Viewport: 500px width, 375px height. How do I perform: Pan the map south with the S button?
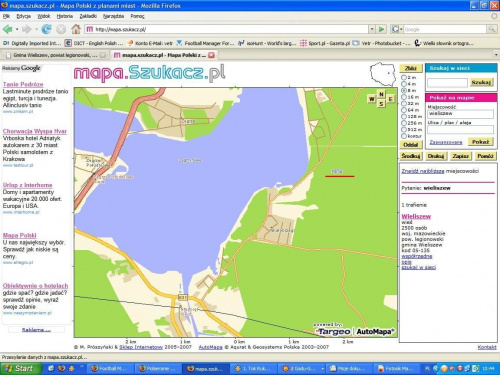coord(381,104)
